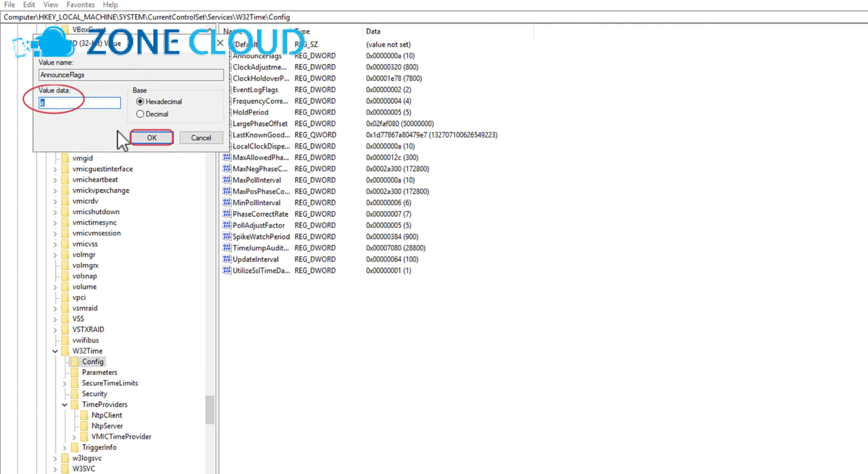Screen dimensions: 868x474
Task: Click the vmicheartbeat folder icon
Action: tap(65, 180)
